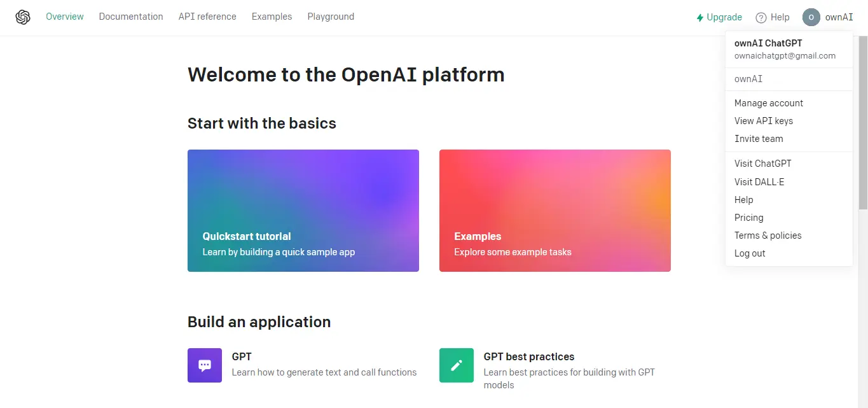Click Help text in top bar

click(780, 17)
